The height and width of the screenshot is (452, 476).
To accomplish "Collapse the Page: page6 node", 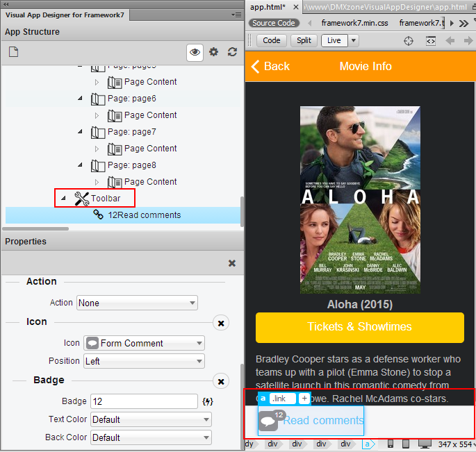I will (x=80, y=99).
